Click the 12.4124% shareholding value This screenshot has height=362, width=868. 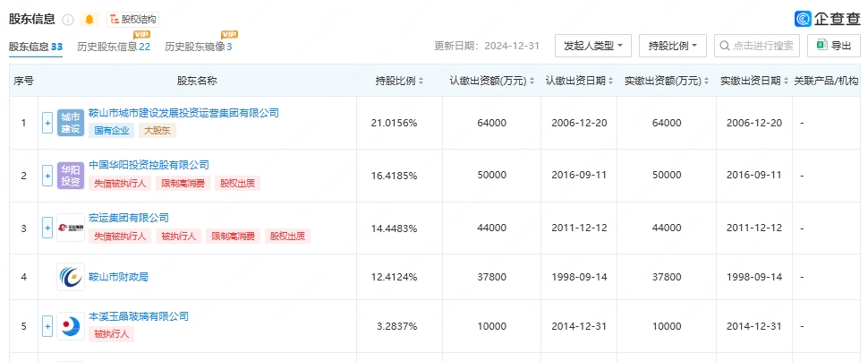click(394, 277)
